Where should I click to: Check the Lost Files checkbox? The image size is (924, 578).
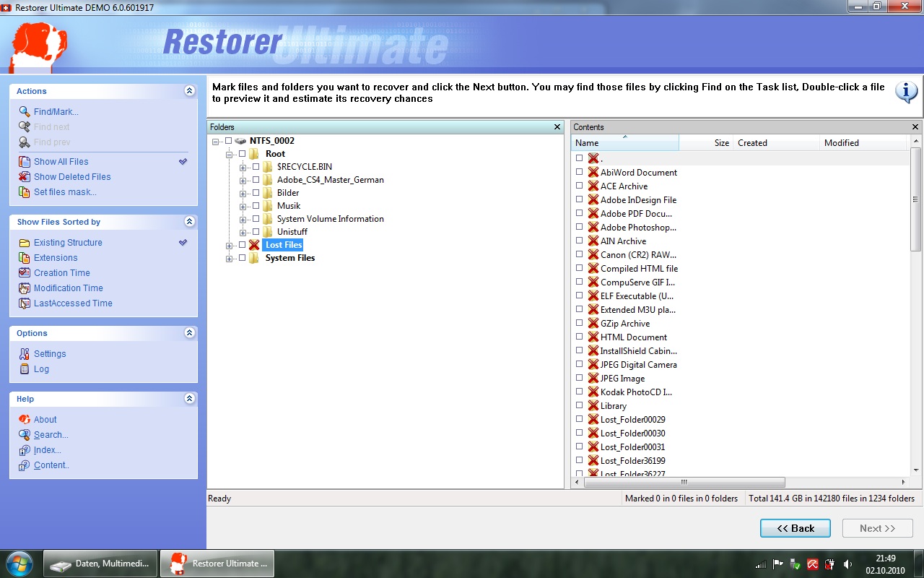tap(242, 245)
